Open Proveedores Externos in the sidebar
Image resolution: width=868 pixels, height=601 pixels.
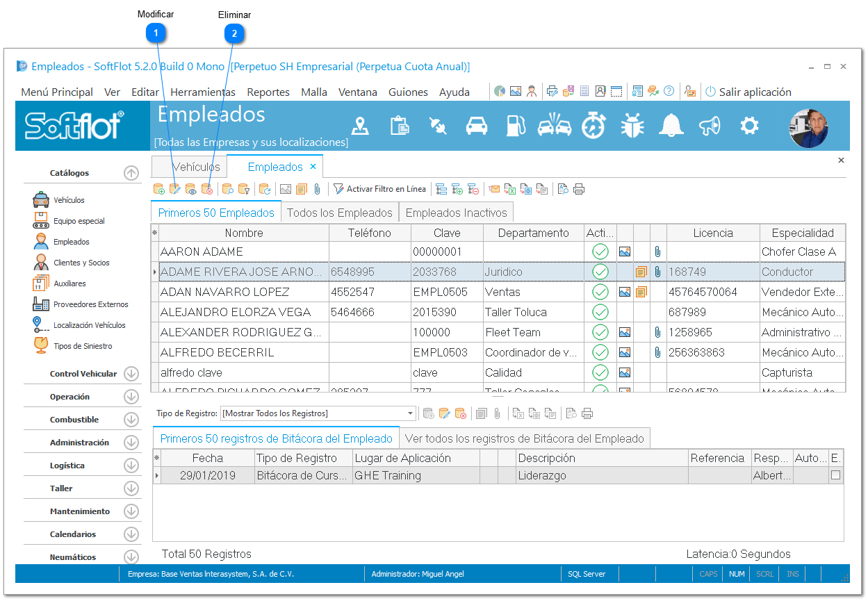[x=81, y=304]
